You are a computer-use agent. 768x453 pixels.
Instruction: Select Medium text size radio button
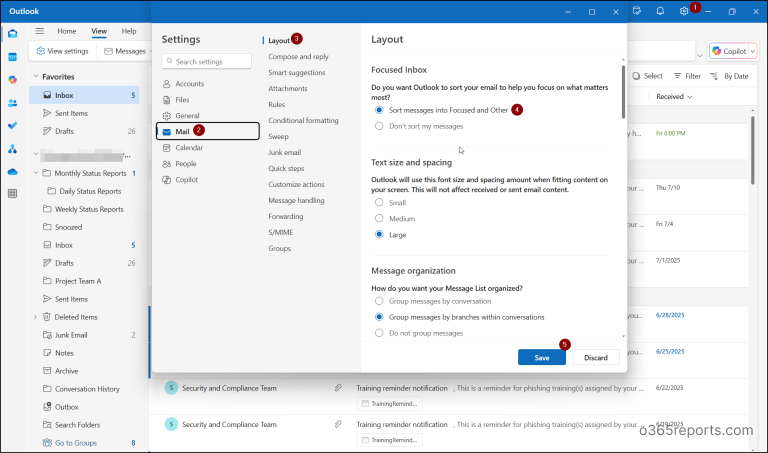(x=379, y=218)
